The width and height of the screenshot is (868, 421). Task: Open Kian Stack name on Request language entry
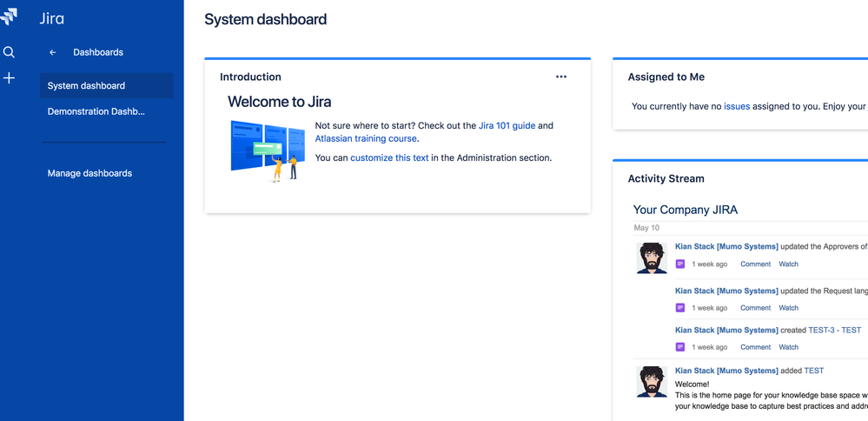[x=727, y=291]
